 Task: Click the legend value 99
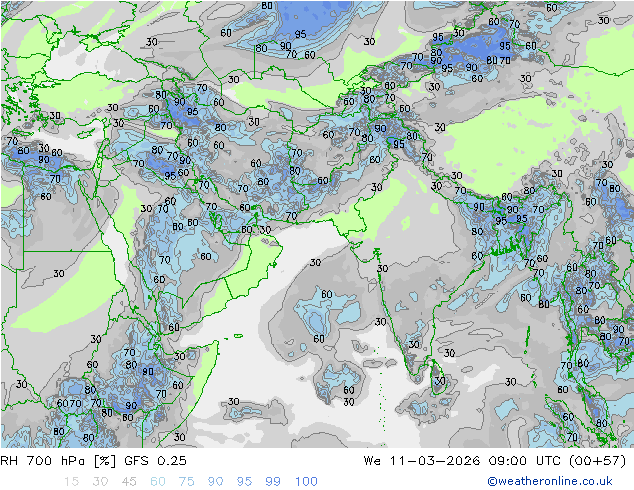click(x=273, y=482)
